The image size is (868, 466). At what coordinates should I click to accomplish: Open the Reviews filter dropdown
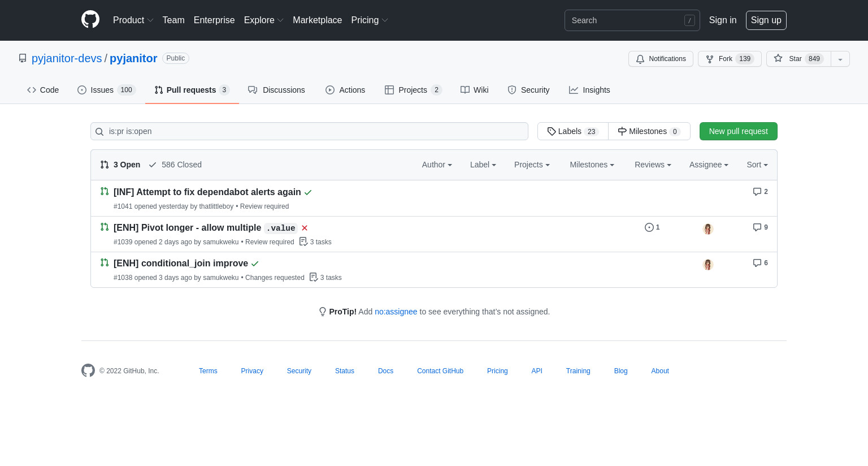(653, 165)
